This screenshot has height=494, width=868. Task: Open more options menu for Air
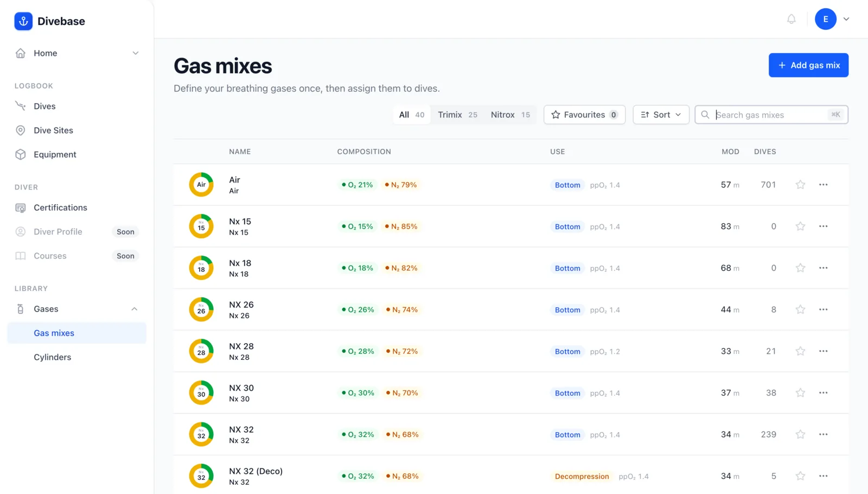coord(823,185)
